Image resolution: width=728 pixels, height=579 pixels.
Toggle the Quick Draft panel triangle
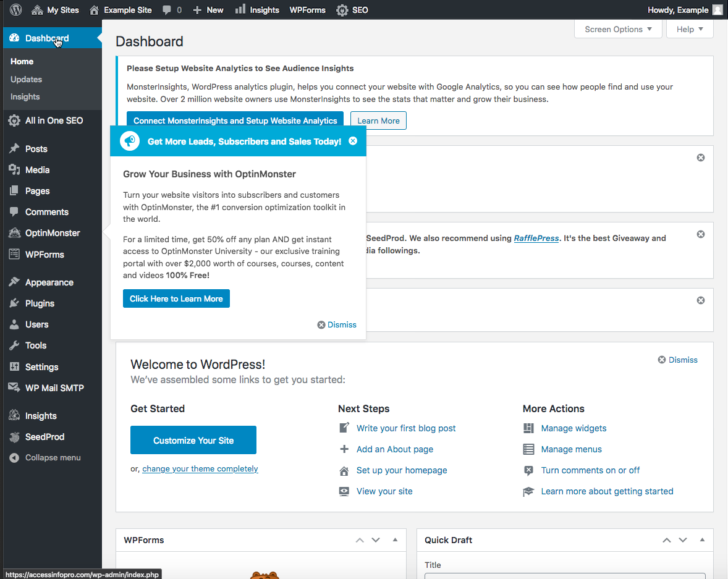(702, 539)
